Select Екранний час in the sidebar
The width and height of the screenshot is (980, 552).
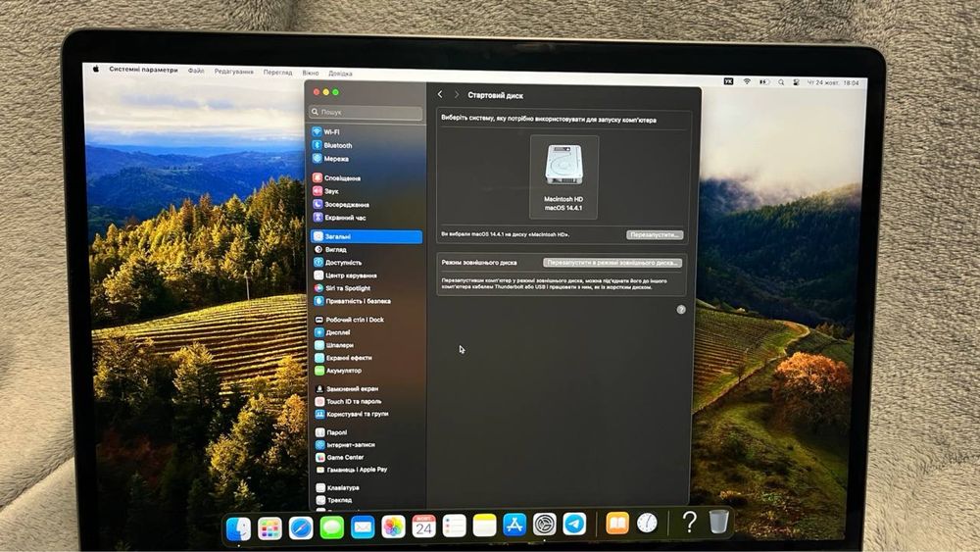pyautogui.click(x=367, y=218)
